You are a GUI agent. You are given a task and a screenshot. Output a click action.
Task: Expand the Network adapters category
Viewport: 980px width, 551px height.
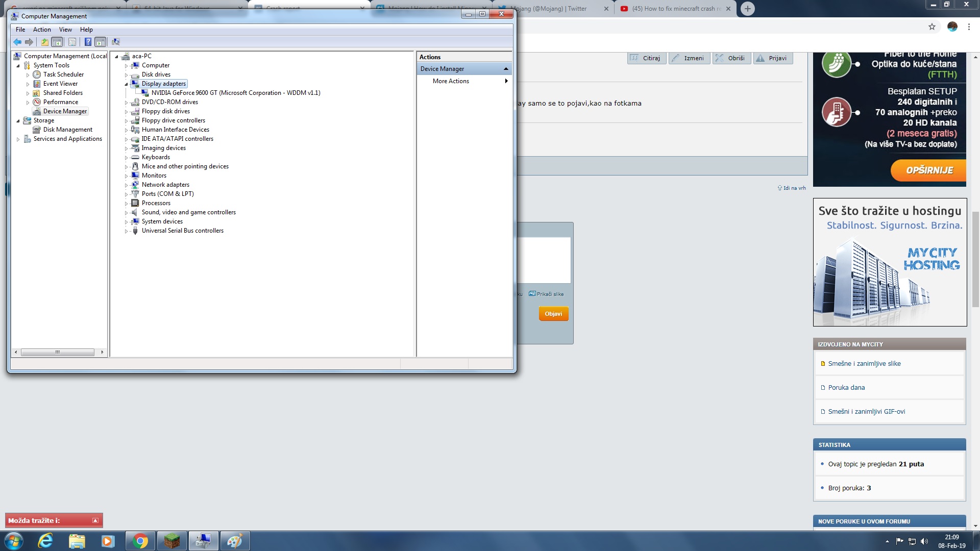point(126,185)
